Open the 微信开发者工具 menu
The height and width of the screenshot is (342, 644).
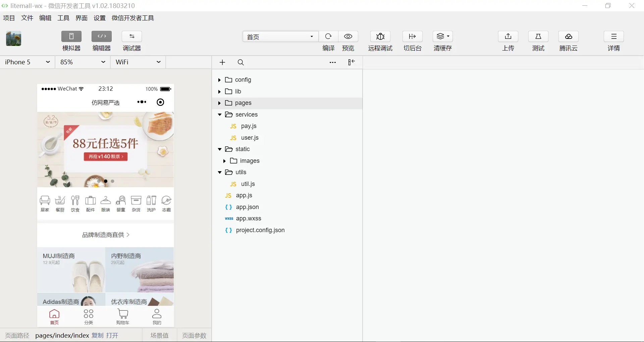click(x=133, y=18)
